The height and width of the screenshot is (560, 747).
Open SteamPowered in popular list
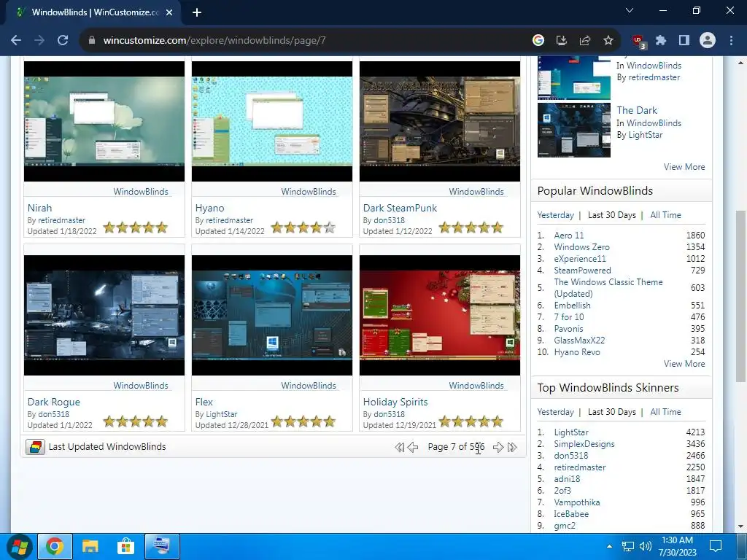click(582, 271)
